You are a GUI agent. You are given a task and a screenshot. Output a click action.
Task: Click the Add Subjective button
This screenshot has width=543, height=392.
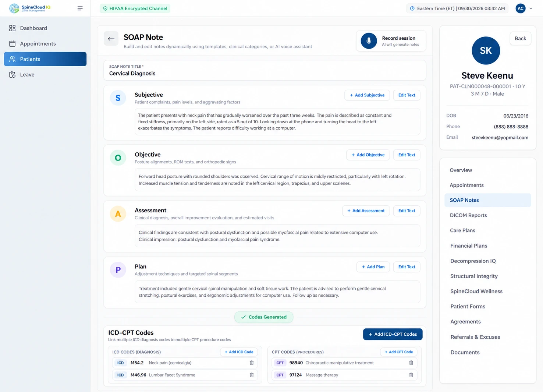click(367, 95)
